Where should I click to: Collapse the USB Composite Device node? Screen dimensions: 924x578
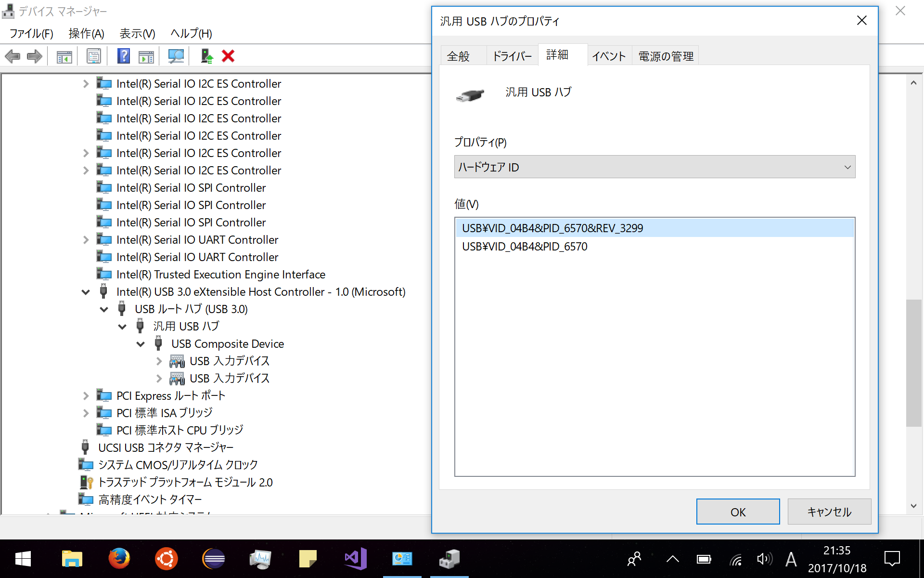tap(141, 344)
